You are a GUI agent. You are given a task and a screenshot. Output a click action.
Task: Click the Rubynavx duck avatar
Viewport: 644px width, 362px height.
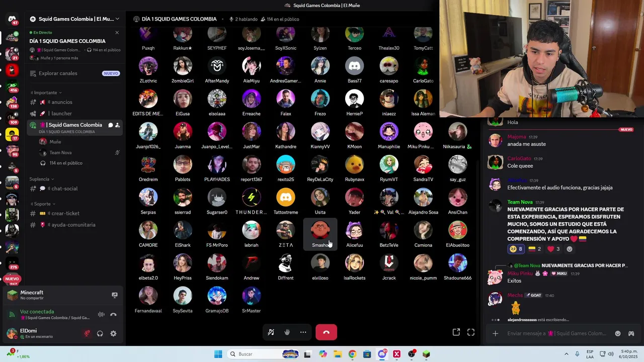354,164
